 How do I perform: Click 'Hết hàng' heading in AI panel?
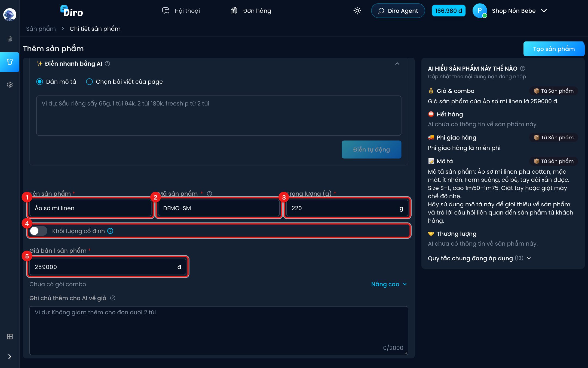click(450, 114)
